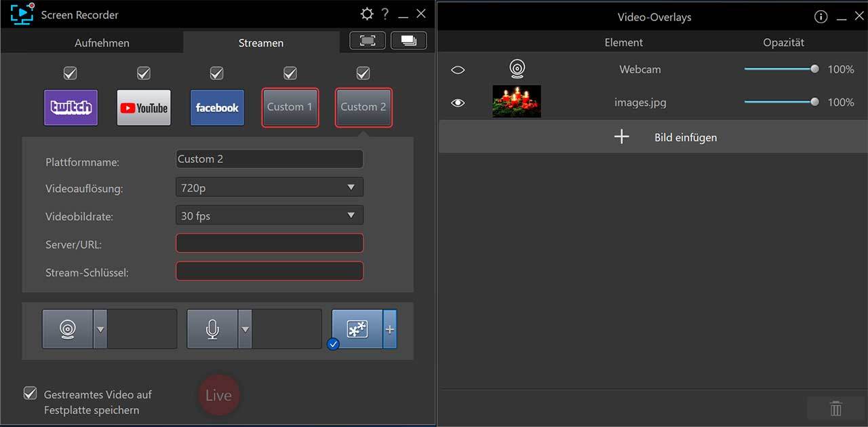This screenshot has width=868, height=427.
Task: Delete overlay with trash icon
Action: [x=835, y=408]
